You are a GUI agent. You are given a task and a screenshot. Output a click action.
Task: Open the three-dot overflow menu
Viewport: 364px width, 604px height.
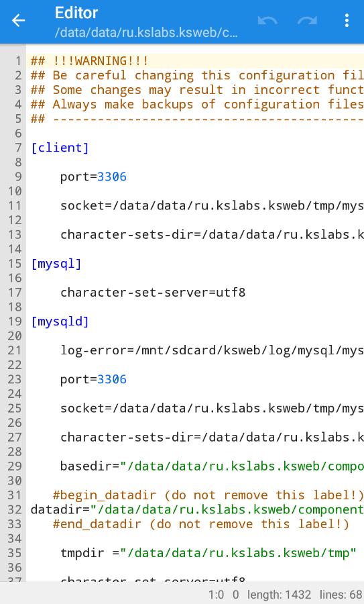[347, 20]
